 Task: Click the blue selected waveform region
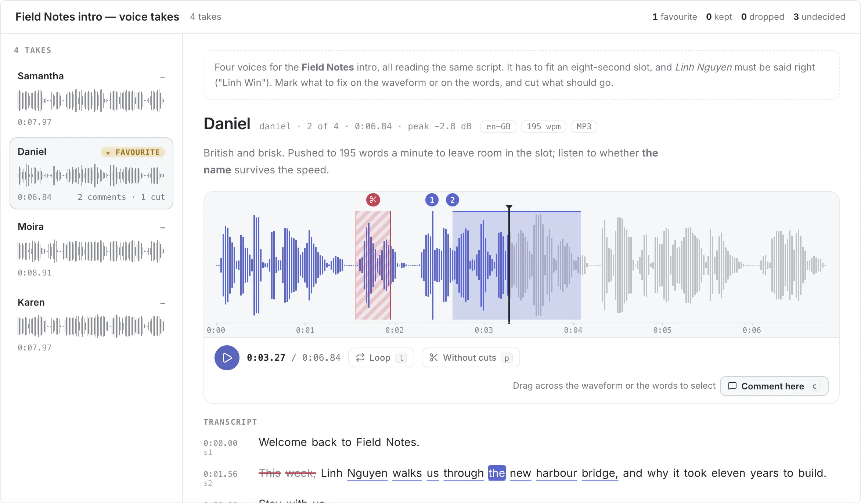click(516, 265)
